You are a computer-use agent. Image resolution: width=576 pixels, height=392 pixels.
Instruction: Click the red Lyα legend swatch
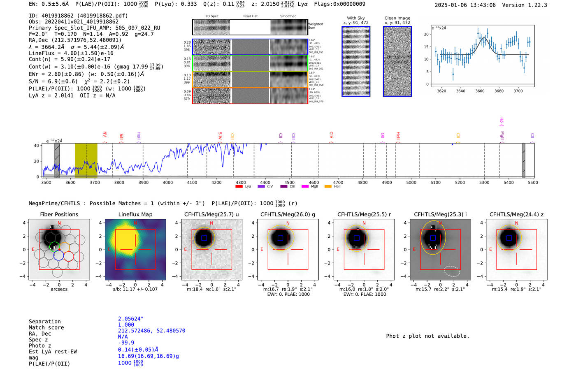[239, 187]
